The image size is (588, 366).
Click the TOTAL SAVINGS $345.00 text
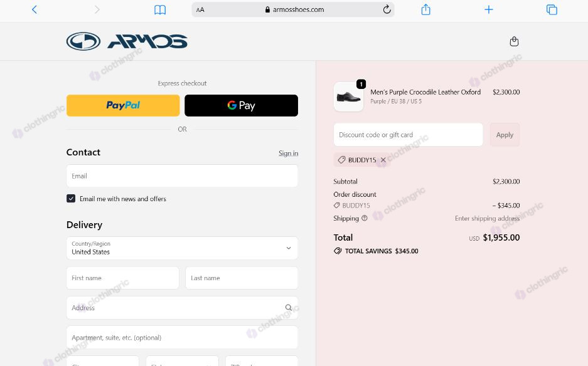[x=382, y=251]
